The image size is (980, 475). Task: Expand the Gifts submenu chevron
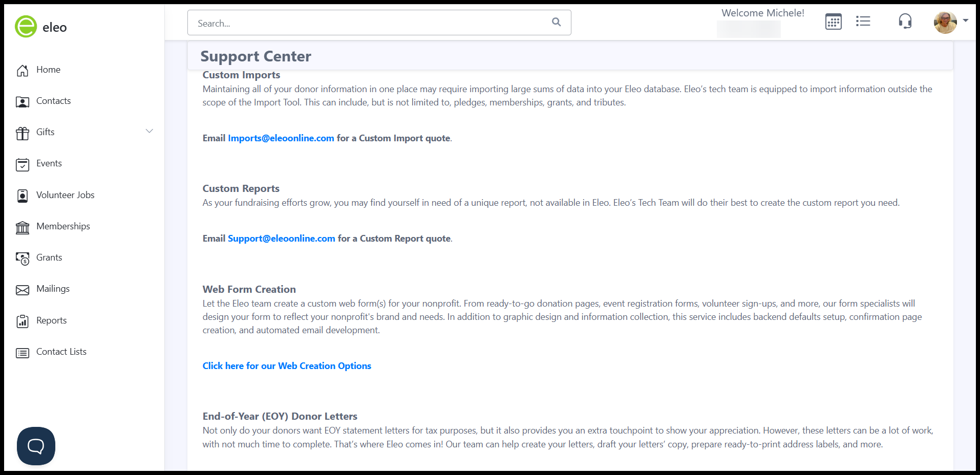coord(150,131)
